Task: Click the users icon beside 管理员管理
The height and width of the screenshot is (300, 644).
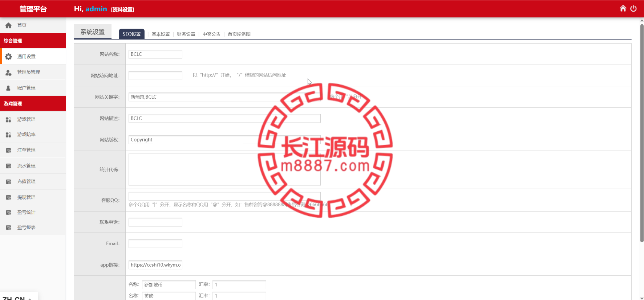Action: tap(8, 73)
